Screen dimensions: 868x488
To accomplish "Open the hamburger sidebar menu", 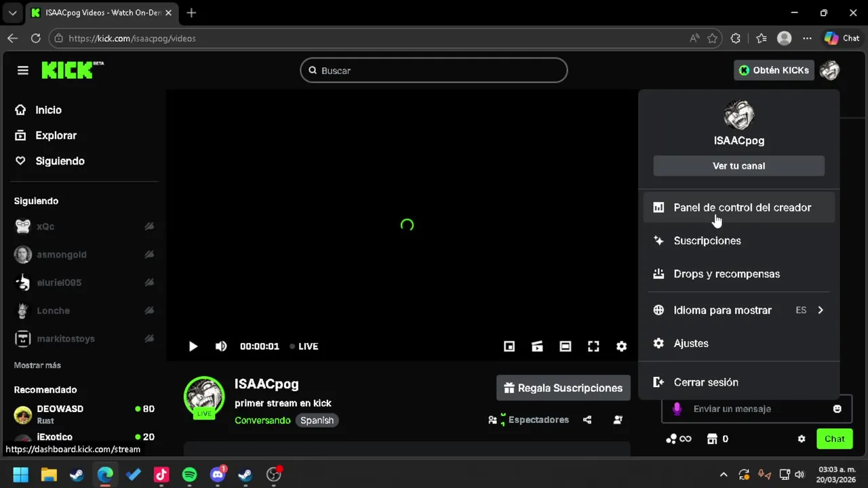I will pos(23,70).
